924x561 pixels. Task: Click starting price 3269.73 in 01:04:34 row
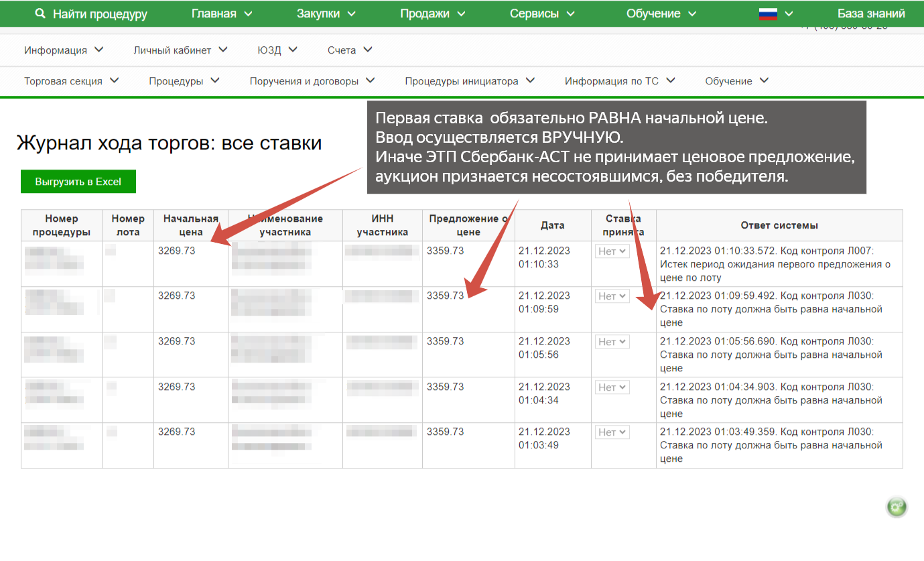176,387
